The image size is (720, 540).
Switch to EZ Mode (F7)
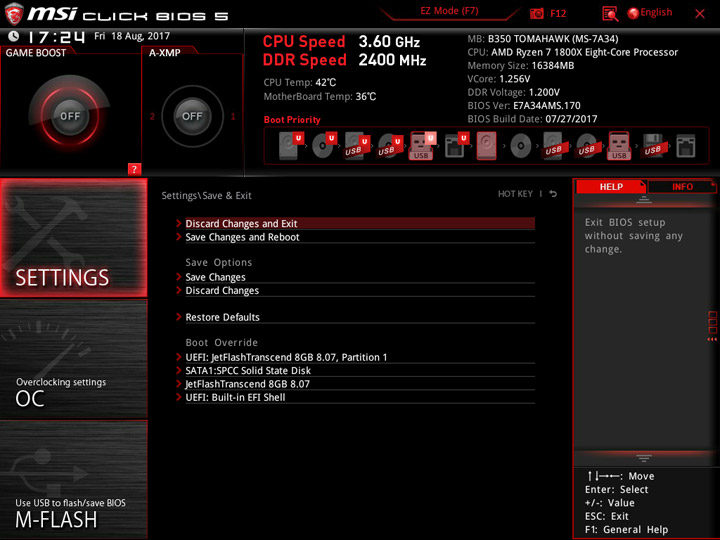tap(449, 11)
